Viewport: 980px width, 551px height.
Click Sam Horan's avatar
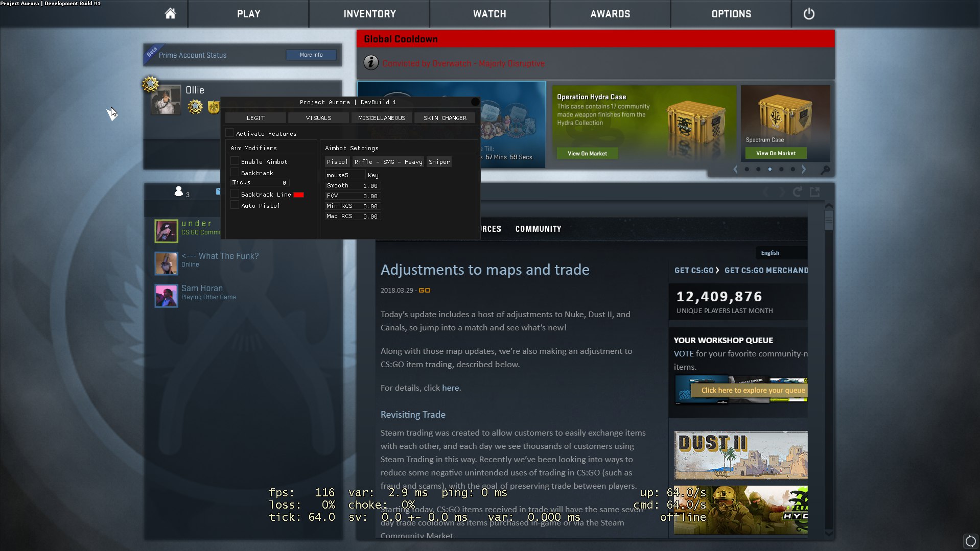[166, 296]
